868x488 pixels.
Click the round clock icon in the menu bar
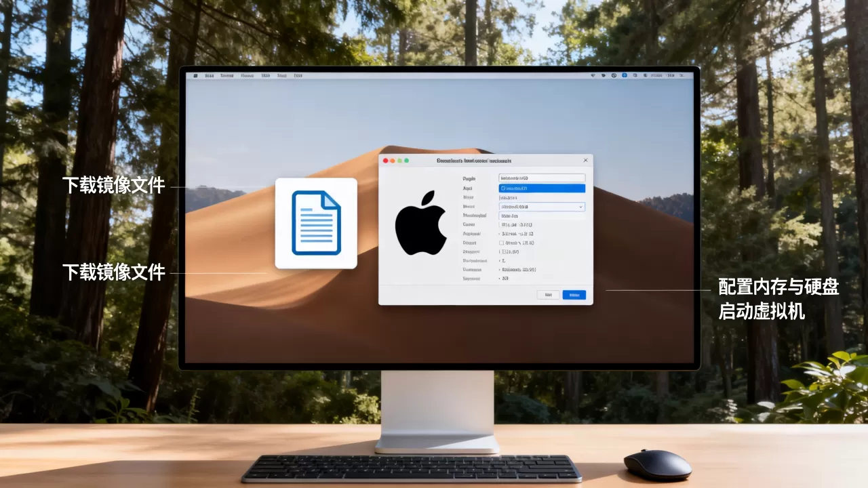(x=614, y=75)
